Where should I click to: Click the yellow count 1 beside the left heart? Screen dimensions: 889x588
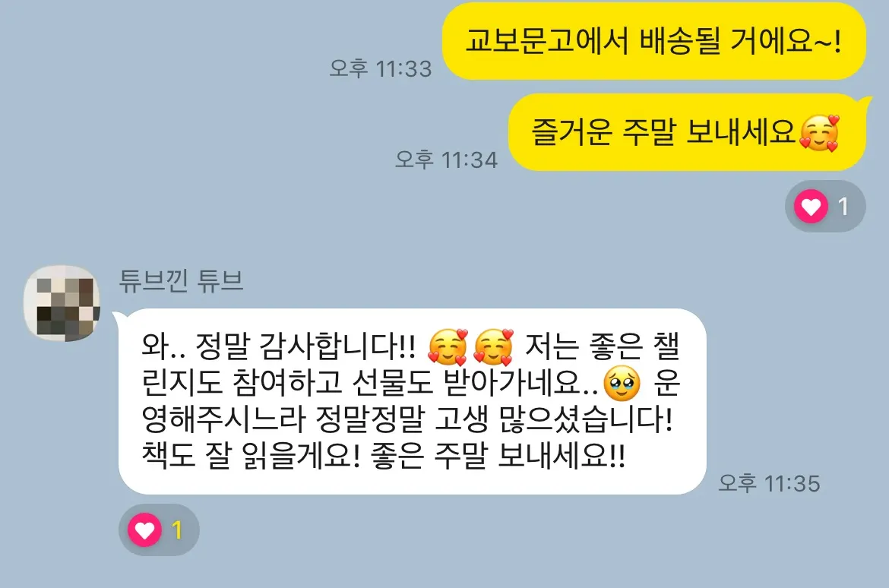(x=177, y=530)
